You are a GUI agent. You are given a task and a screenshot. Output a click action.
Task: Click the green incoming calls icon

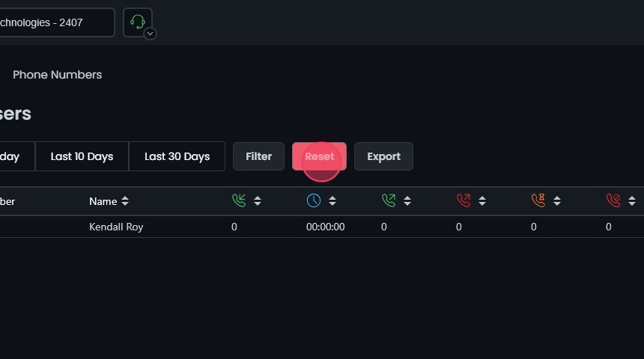click(239, 200)
